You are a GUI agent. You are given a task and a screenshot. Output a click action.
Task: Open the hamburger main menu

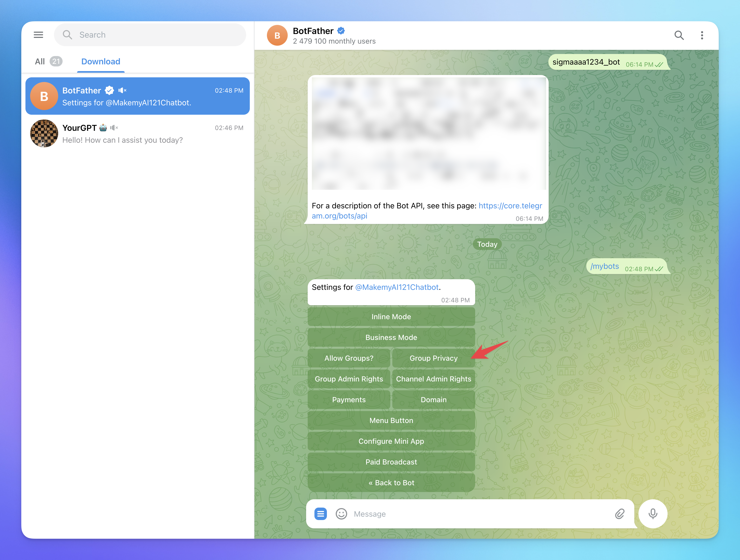tap(38, 35)
